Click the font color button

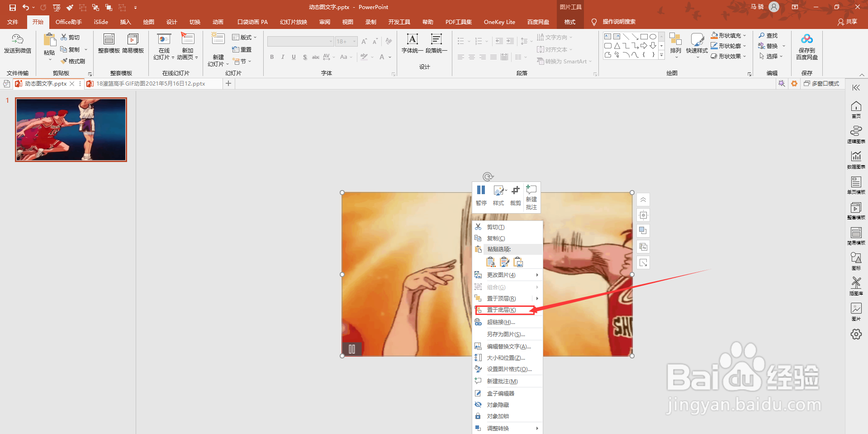click(382, 57)
